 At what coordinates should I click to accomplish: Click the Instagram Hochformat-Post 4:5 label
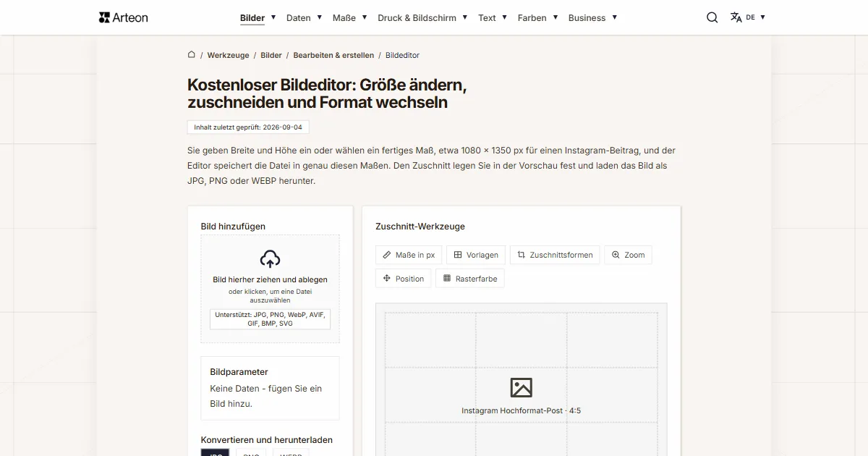point(521,410)
